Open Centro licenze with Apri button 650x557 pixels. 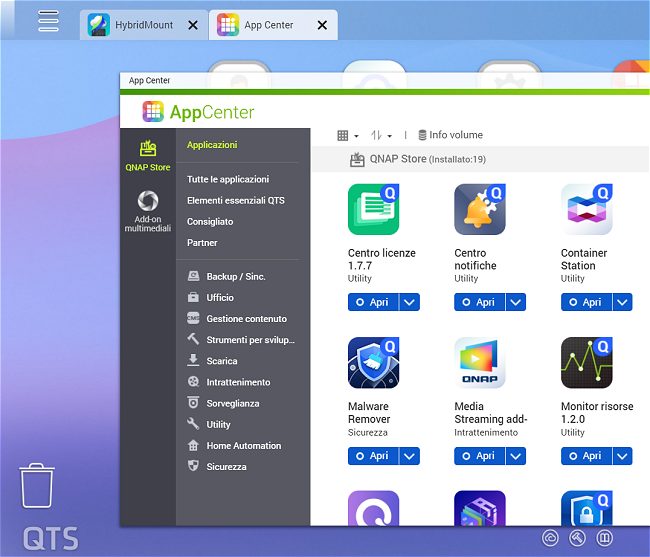coord(373,302)
